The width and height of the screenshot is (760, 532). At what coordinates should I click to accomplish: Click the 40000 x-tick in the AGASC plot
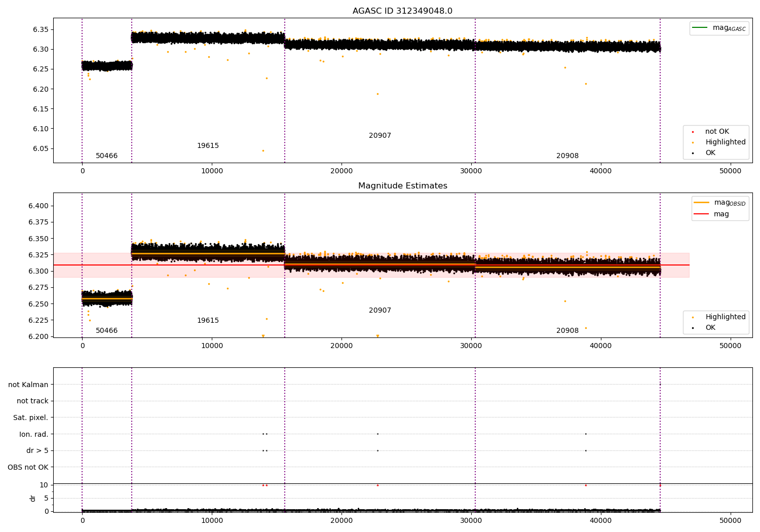pyautogui.click(x=601, y=171)
